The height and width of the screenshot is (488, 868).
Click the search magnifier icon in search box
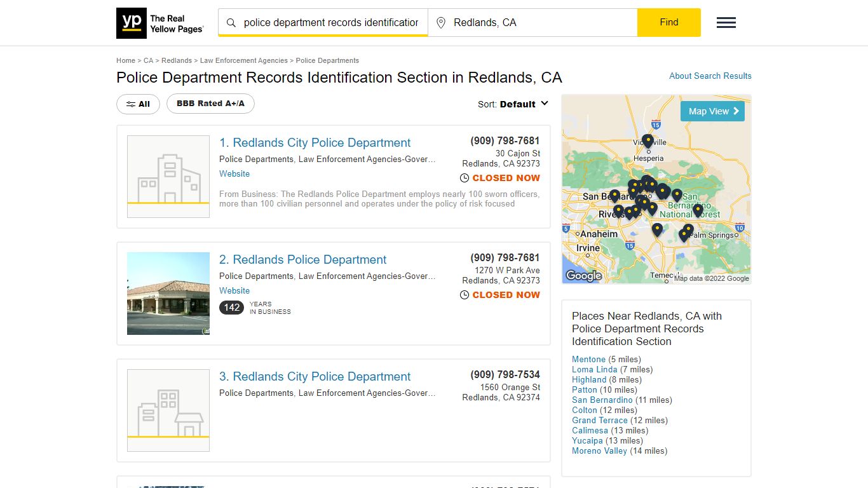(231, 23)
